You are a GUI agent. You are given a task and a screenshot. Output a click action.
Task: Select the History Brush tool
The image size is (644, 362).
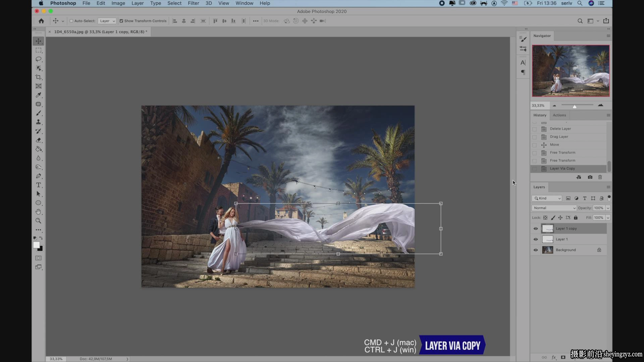click(x=39, y=131)
